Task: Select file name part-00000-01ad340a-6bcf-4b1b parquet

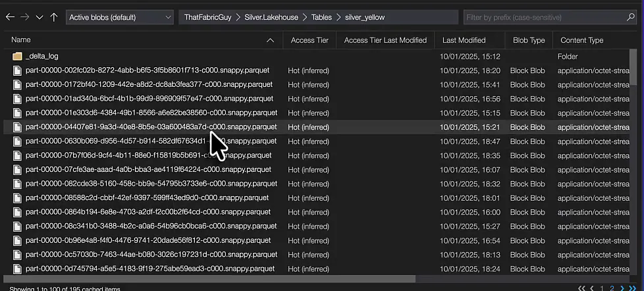Action: (149, 99)
